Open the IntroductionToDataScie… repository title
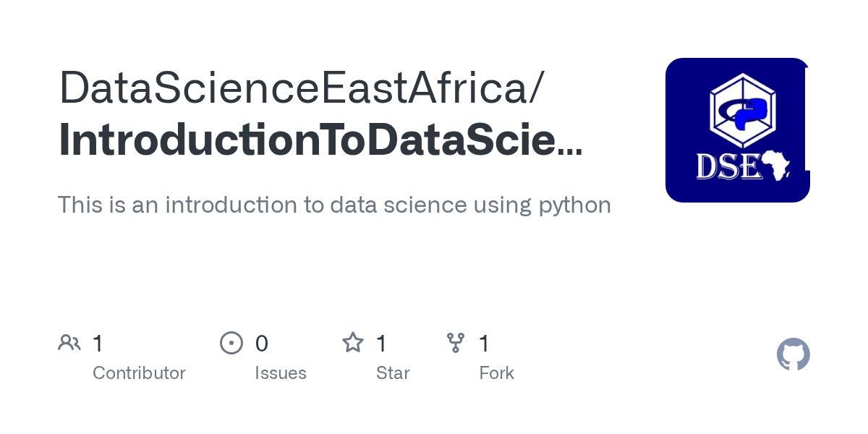This screenshot has width=868, height=434. [x=320, y=140]
